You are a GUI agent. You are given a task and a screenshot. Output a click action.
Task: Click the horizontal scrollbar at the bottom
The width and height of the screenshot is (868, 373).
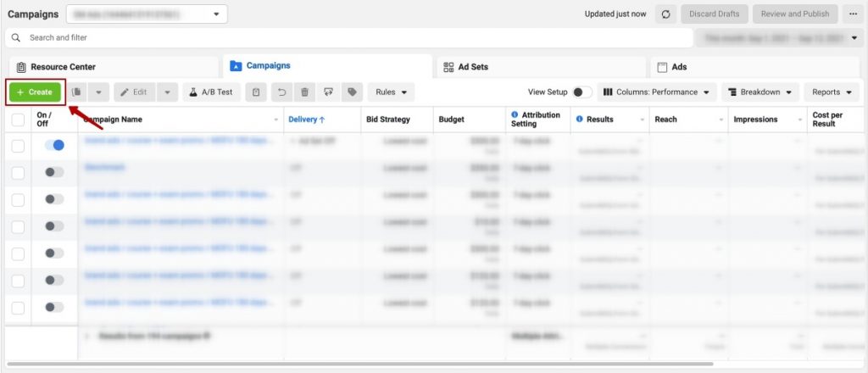coord(359,364)
